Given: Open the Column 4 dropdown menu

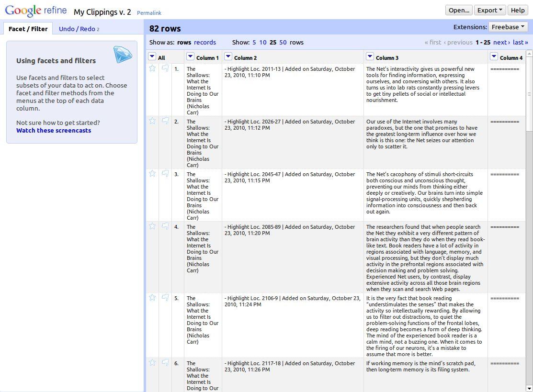Looking at the screenshot, I should click(494, 57).
